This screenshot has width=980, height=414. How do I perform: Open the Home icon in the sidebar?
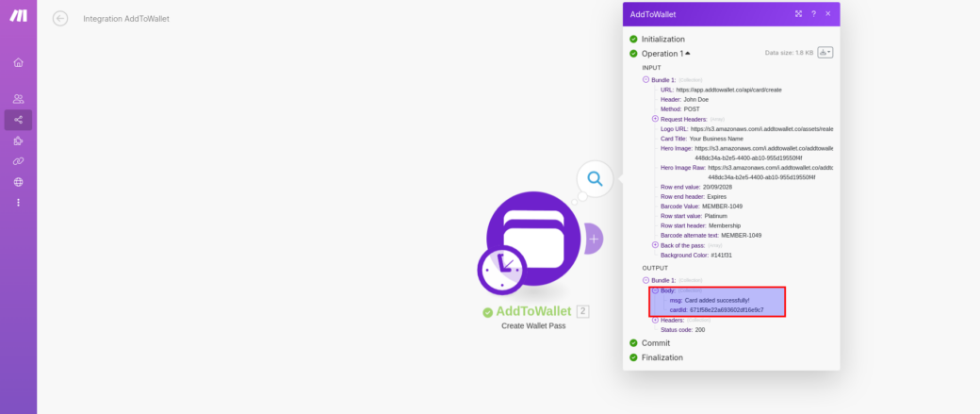[x=18, y=62]
